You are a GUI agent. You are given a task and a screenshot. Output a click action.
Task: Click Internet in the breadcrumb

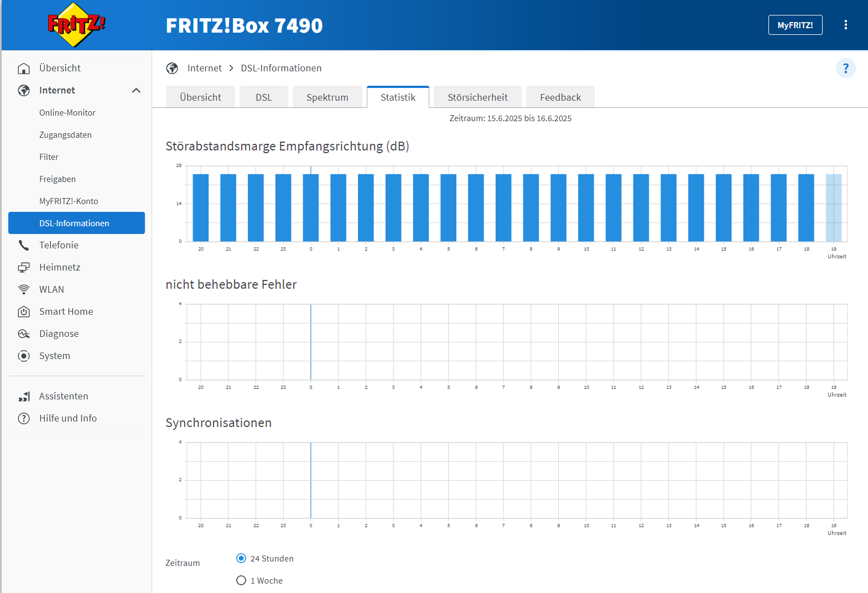204,68
